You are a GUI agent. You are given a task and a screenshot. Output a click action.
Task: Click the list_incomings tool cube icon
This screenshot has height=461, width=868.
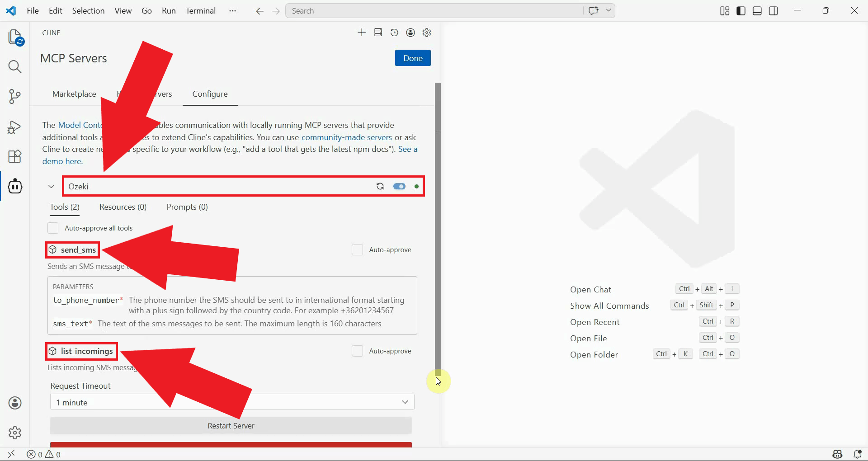(53, 351)
